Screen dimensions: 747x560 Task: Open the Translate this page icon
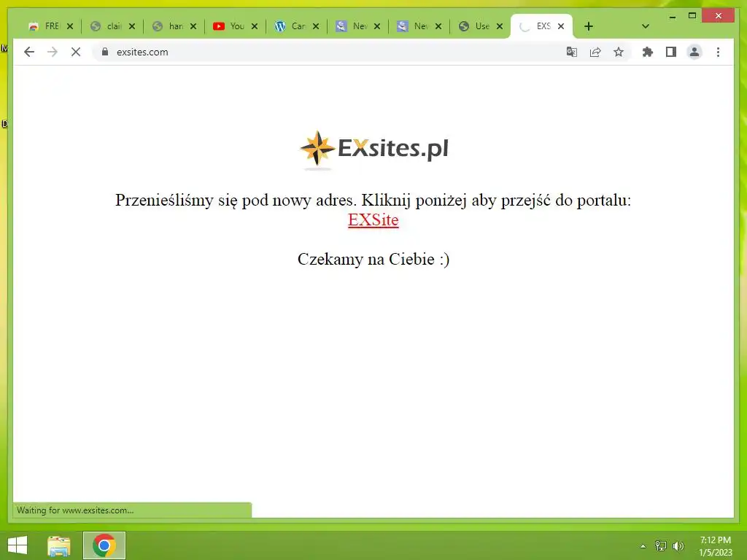(572, 52)
